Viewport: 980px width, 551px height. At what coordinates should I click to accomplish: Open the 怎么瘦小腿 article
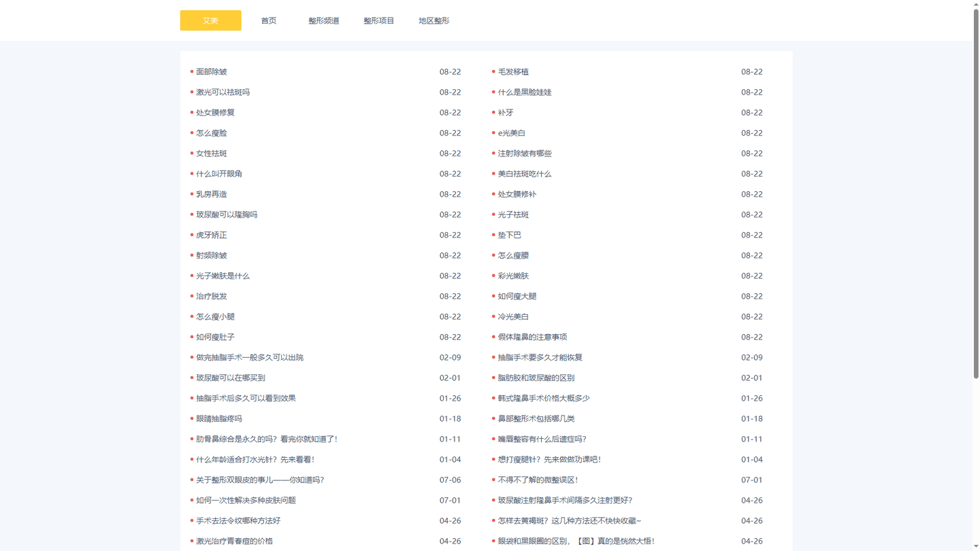(x=216, y=316)
